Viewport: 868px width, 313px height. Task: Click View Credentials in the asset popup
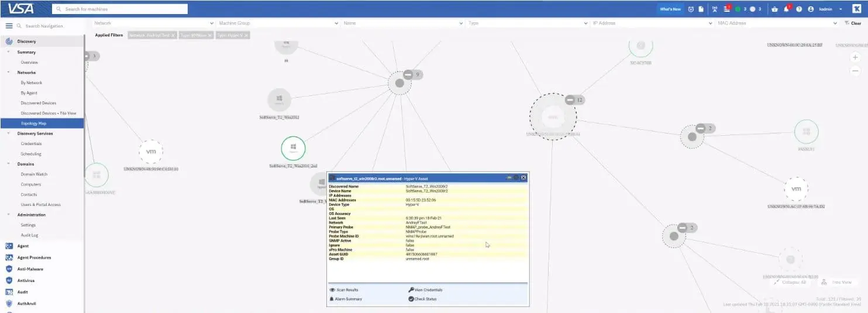point(425,290)
